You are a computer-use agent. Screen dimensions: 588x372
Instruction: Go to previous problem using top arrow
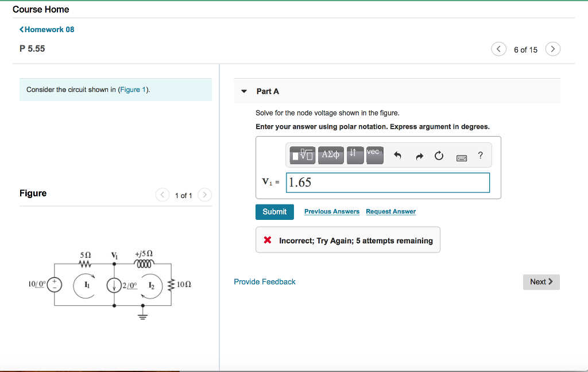[x=498, y=49]
